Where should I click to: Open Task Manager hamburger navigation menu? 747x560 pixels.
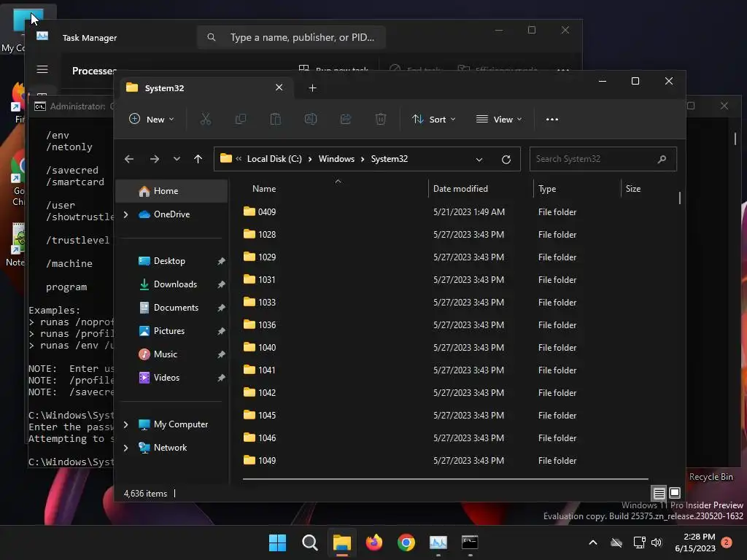[42, 69]
